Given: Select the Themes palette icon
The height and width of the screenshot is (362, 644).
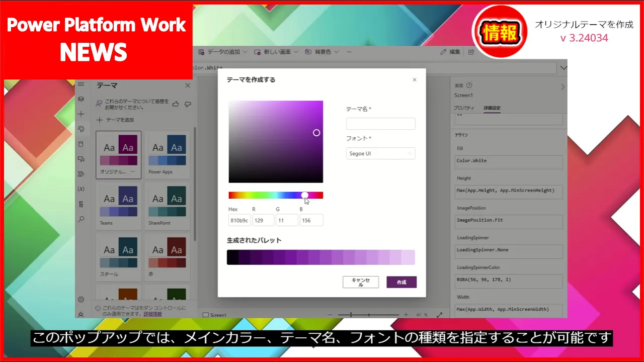Looking at the screenshot, I should tap(81, 129).
